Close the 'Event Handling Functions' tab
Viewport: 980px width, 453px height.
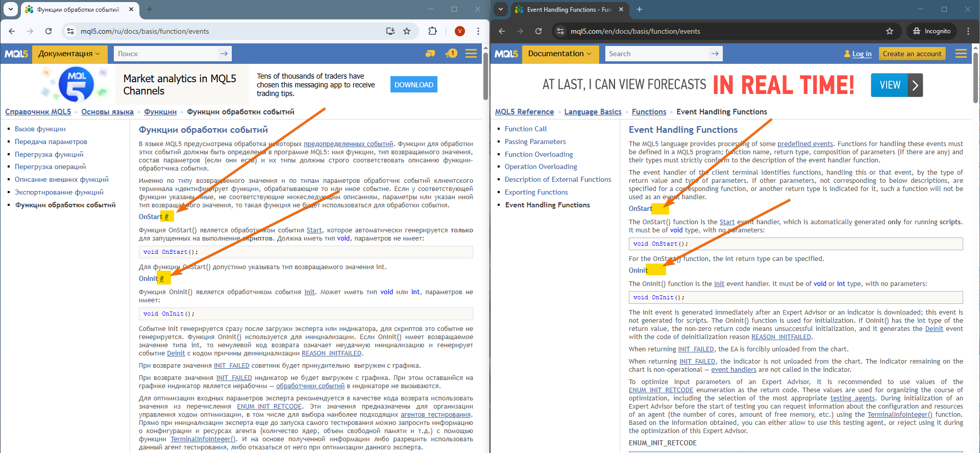621,9
